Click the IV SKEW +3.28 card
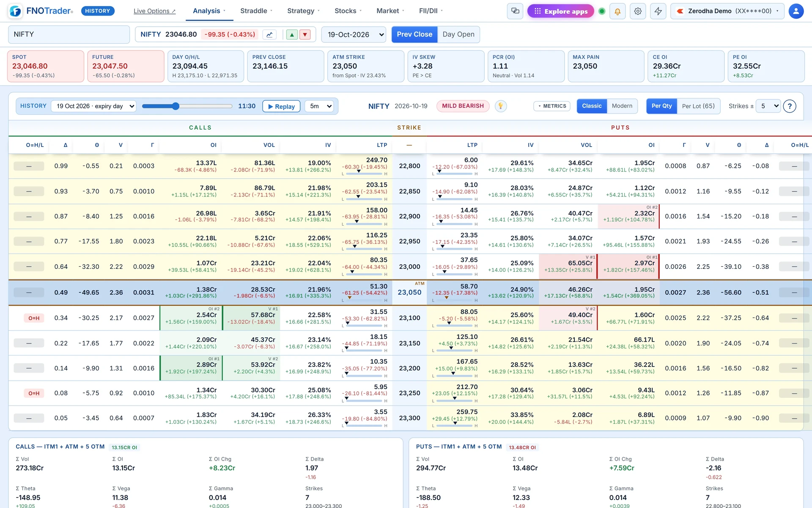 coord(446,66)
